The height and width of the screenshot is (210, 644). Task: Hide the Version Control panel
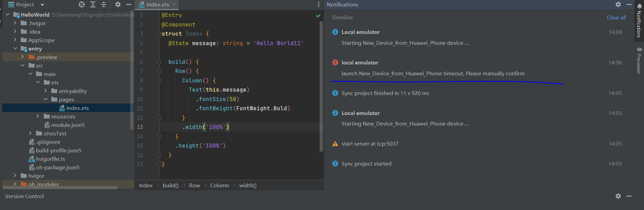(629, 196)
